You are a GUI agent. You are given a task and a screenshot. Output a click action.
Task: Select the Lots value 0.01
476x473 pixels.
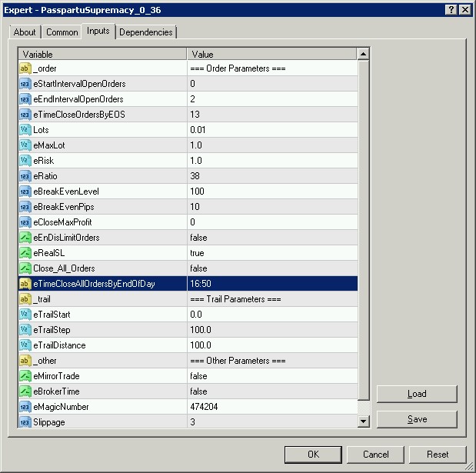(272, 130)
